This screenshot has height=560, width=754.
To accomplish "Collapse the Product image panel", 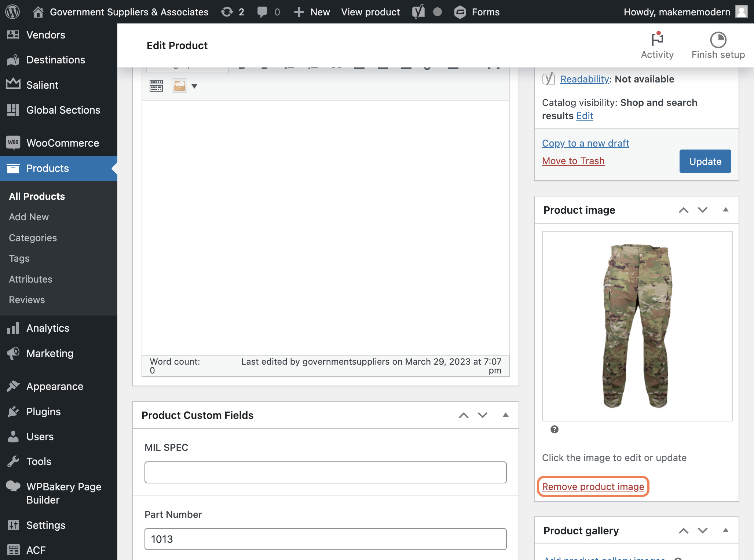I will [x=725, y=210].
